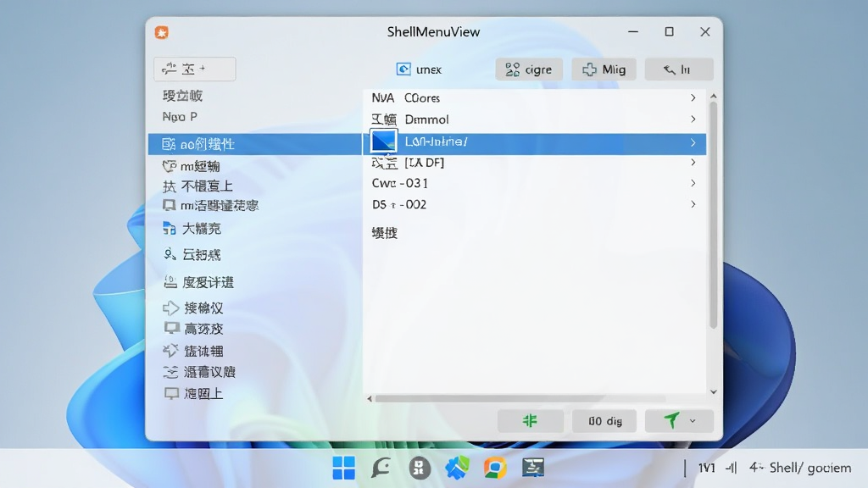Viewport: 868px width, 488px height.
Task: Select the 'Dmmol' list row
Action: coord(534,119)
